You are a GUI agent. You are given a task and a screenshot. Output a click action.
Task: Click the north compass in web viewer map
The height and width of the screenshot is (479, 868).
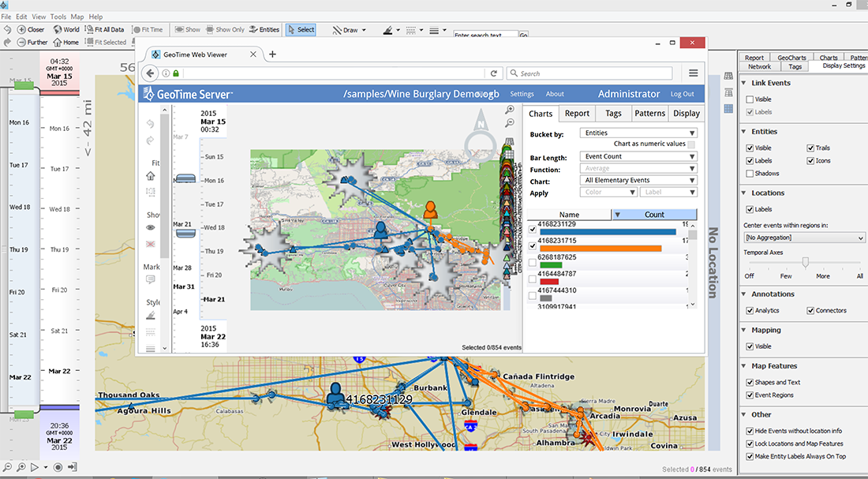pyautogui.click(x=480, y=135)
